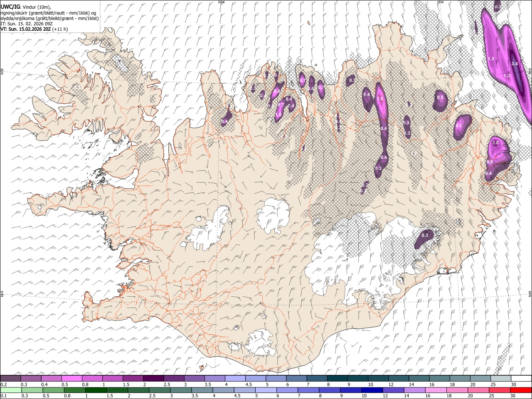
Task: Click the 1.2 precipitation value offshore
Action: pos(507,76)
